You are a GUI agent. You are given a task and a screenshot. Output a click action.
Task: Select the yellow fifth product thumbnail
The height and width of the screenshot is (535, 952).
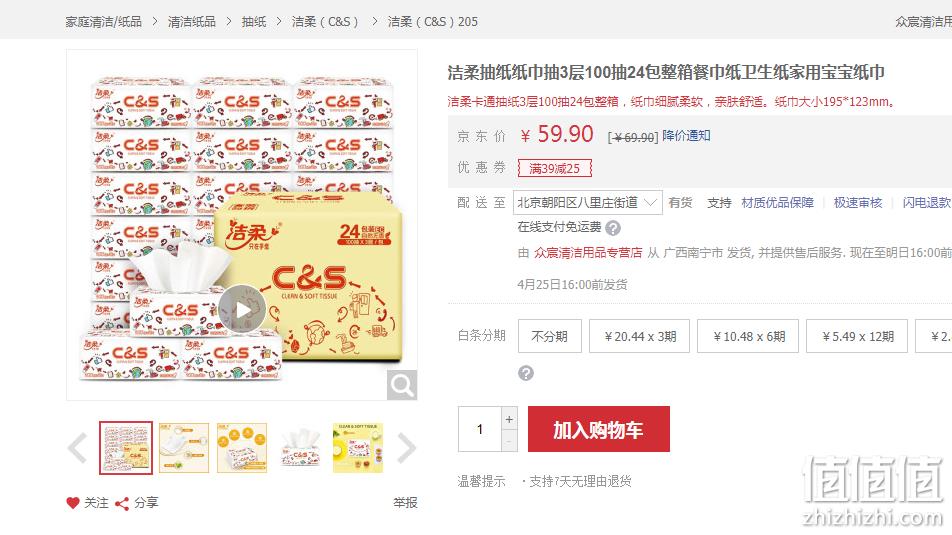pos(358,448)
